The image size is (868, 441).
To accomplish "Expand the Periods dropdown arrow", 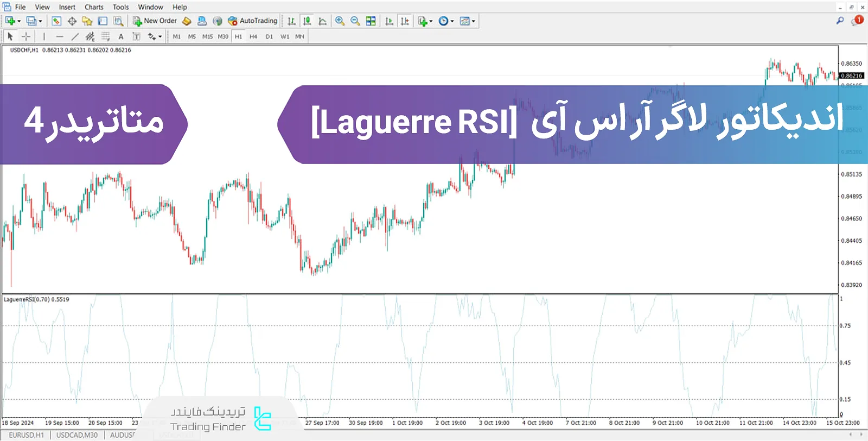I will (452, 21).
